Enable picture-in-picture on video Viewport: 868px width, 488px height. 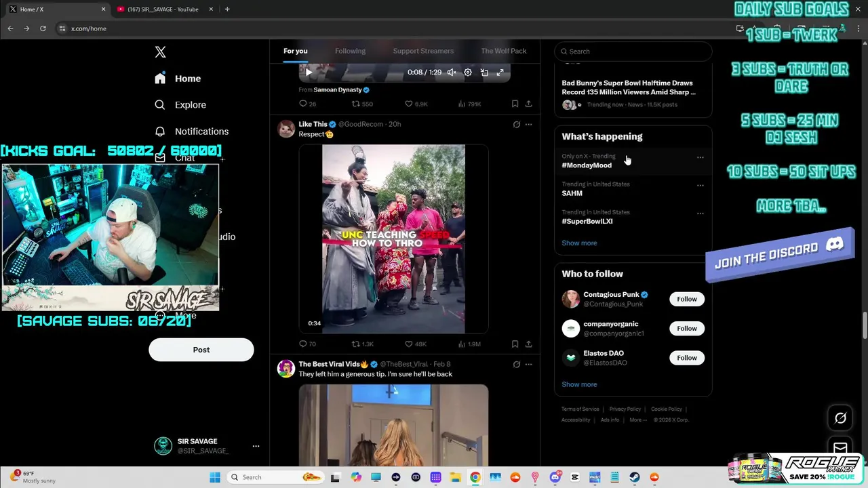(x=484, y=73)
